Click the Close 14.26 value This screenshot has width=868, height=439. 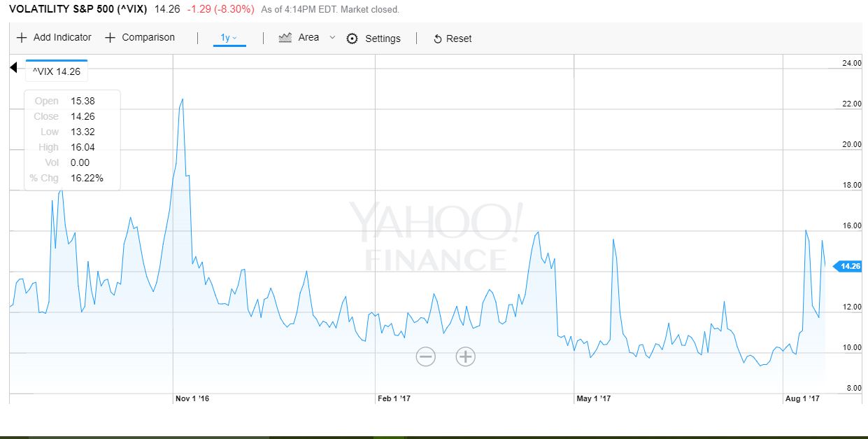[x=83, y=116]
